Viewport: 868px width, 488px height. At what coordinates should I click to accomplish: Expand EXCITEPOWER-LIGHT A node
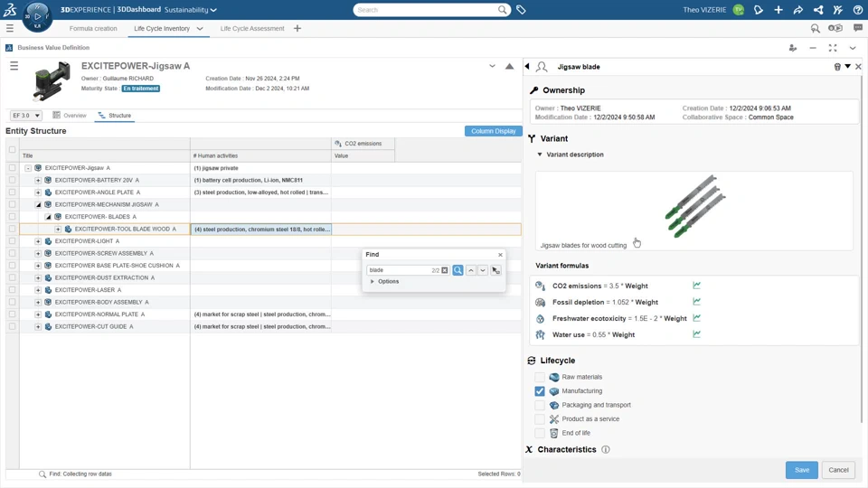[x=38, y=241]
